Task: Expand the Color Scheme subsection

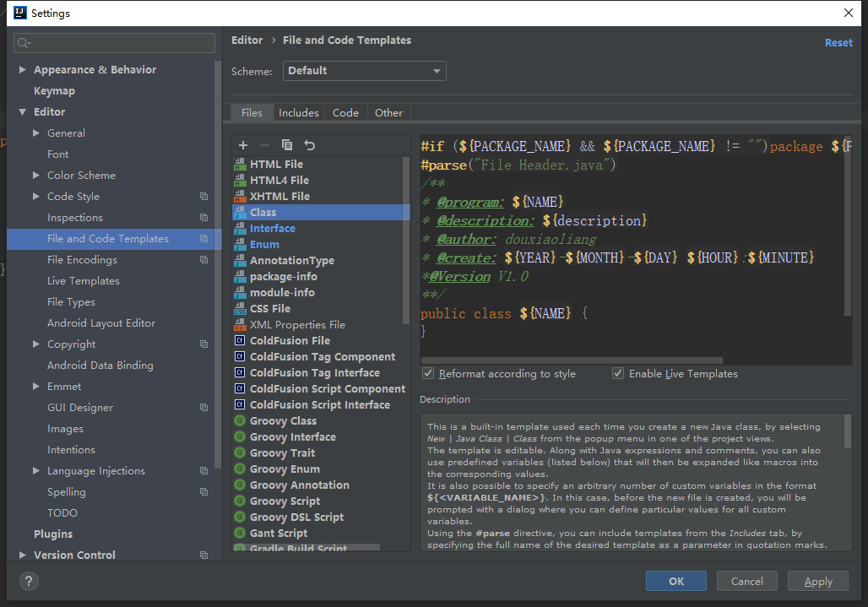Action: 36,176
